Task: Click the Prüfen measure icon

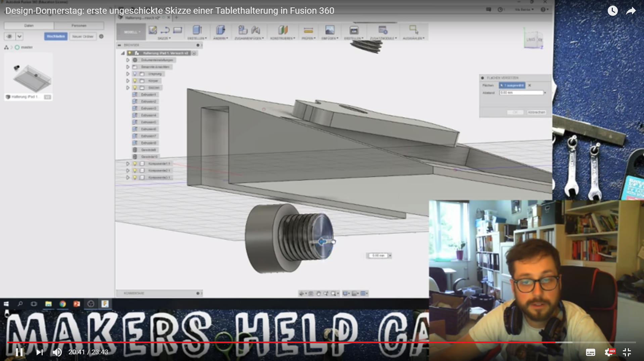Action: [x=308, y=31]
